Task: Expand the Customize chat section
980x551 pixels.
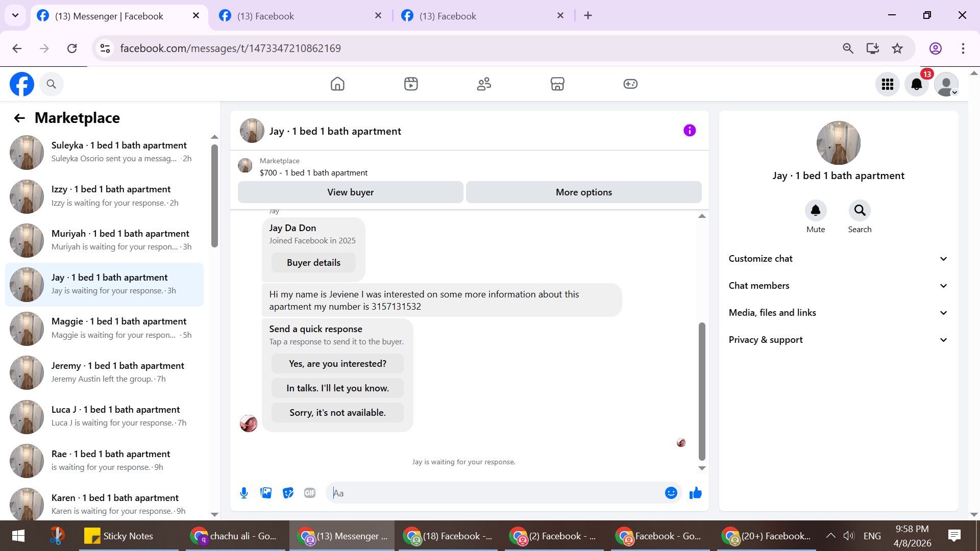Action: pos(838,259)
